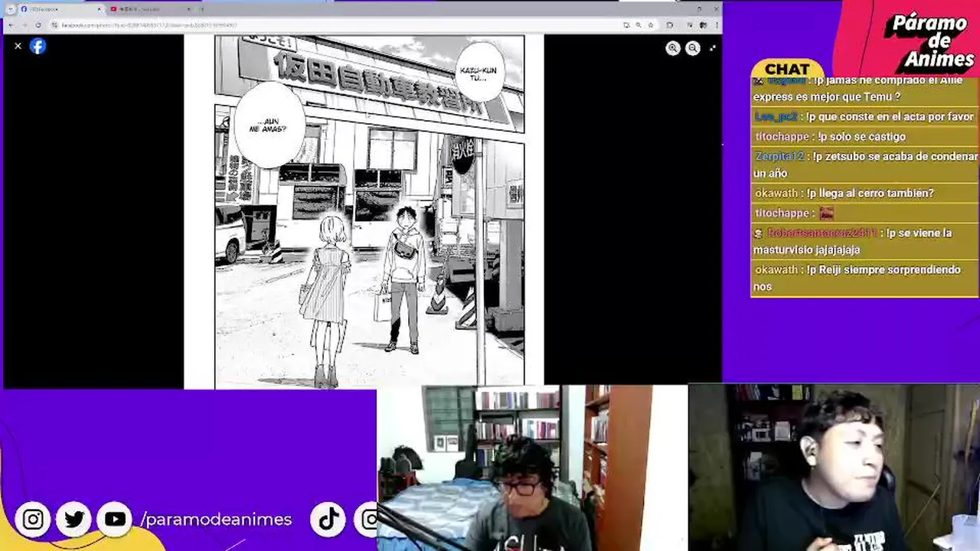Select message 'se viene la masturvisio jajajajaja'

[864, 241]
